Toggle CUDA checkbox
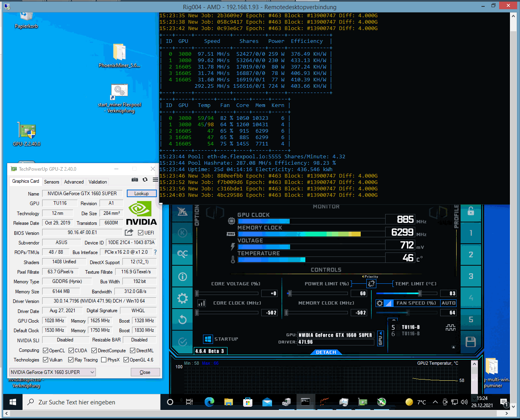 [x=71, y=350]
